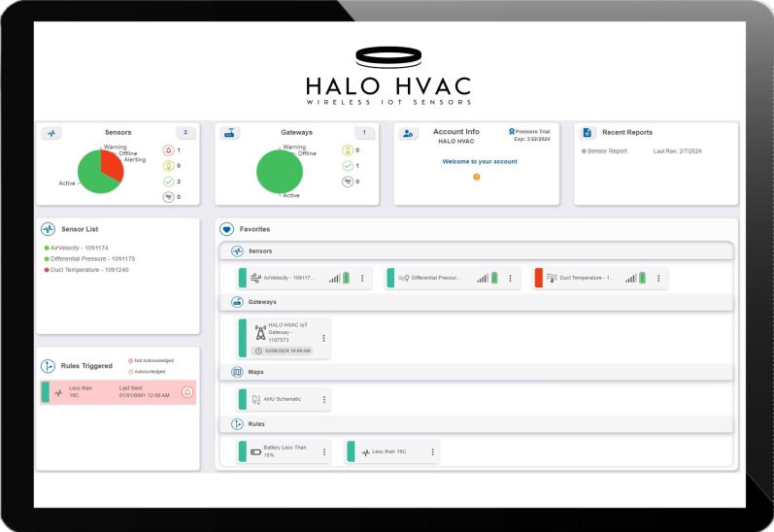Click the Rules Triggered icon

48,366
